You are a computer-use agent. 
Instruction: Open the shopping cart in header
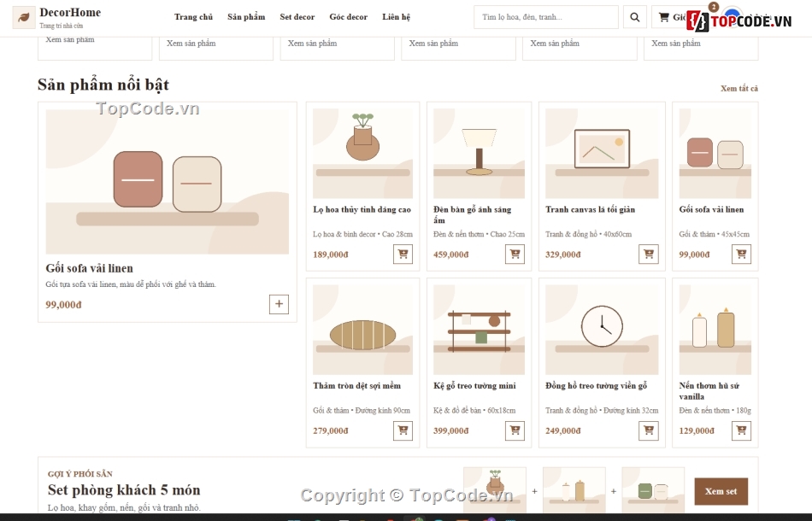click(672, 17)
